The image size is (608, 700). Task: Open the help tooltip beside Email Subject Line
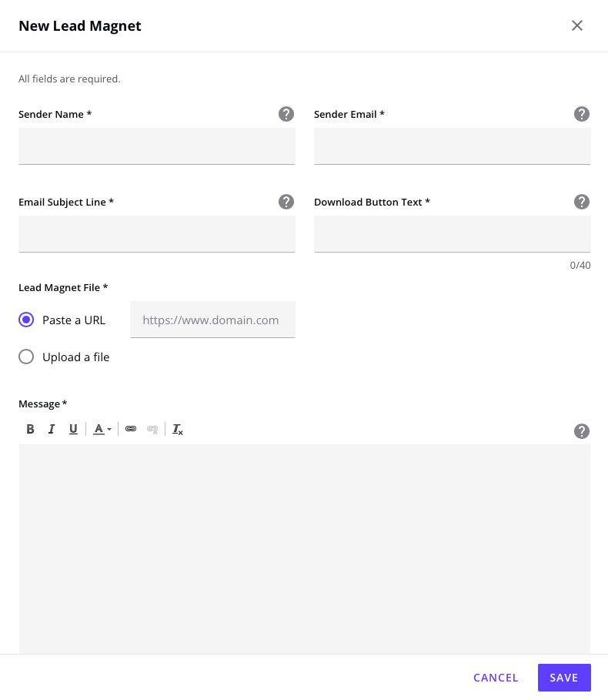point(286,202)
